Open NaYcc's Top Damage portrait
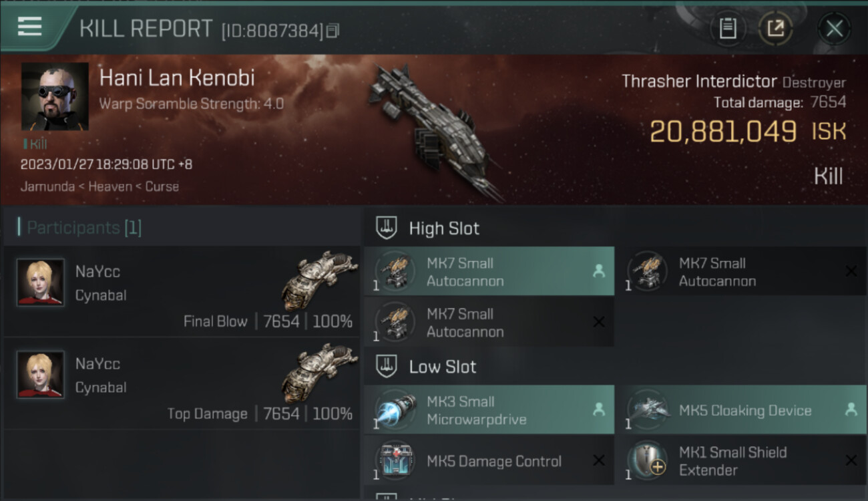This screenshot has height=501, width=868. (x=41, y=375)
